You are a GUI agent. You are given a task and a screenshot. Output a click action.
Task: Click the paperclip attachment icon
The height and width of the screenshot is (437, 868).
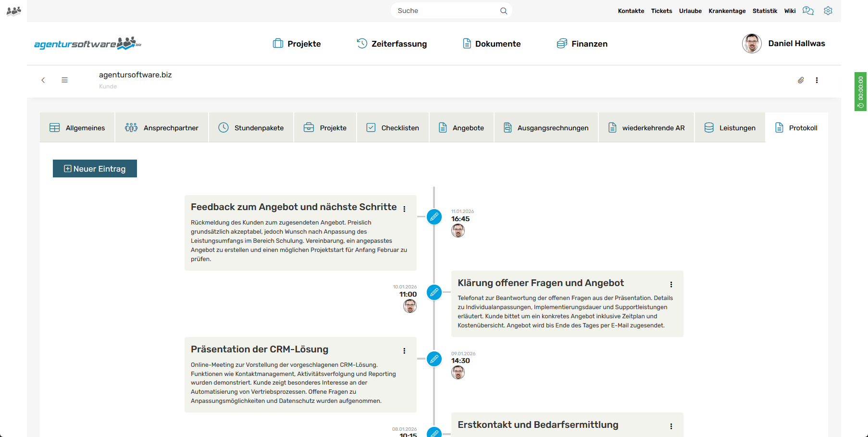tap(801, 80)
